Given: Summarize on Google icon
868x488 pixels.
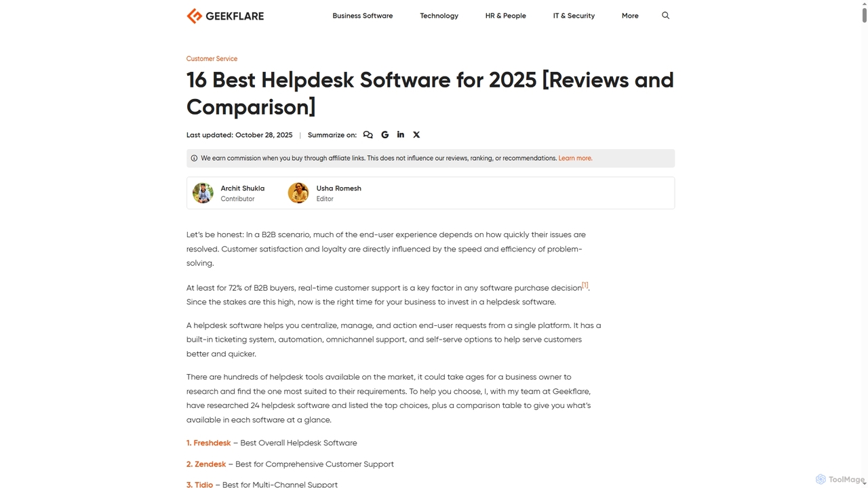Looking at the screenshot, I should (384, 135).
